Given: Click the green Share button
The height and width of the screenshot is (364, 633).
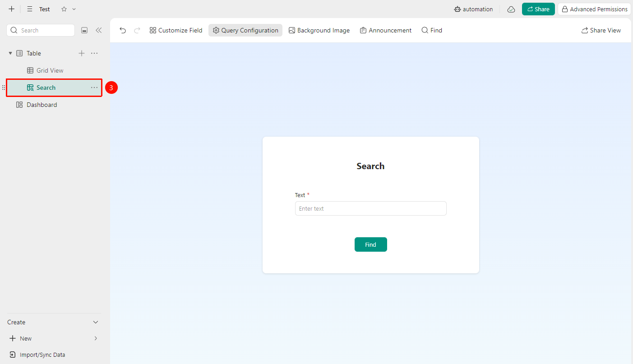Looking at the screenshot, I should tap(538, 9).
